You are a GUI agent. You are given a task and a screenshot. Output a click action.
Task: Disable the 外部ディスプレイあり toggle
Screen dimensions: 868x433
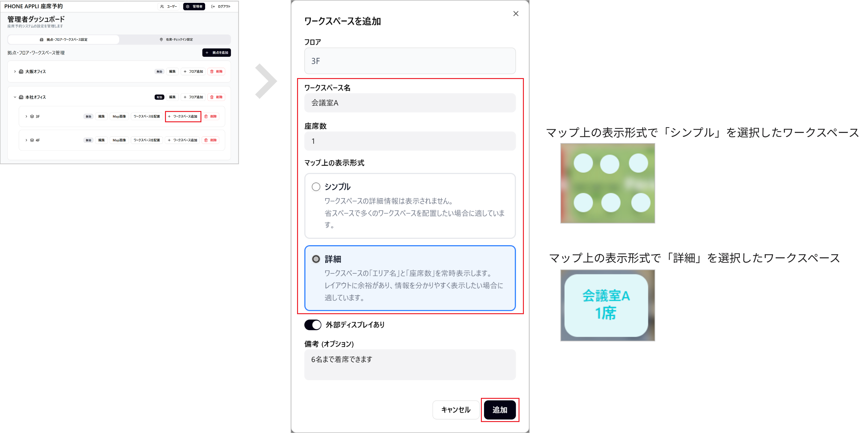313,325
